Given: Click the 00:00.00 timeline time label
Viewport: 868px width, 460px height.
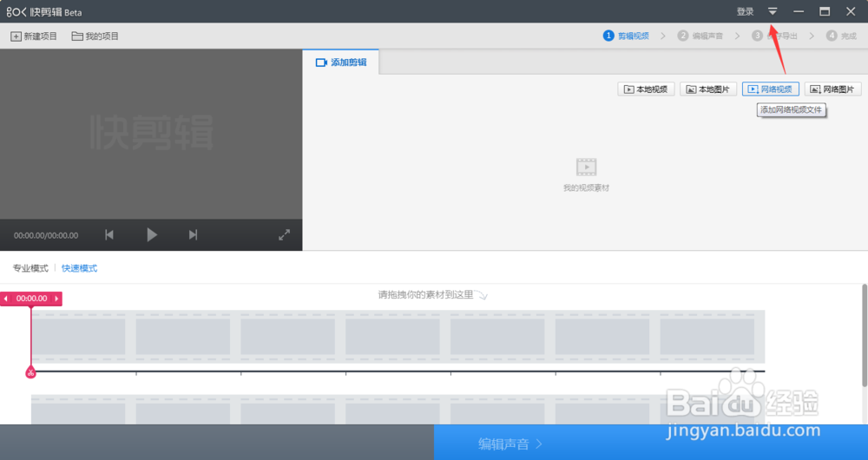Looking at the screenshot, I should 31,299.
